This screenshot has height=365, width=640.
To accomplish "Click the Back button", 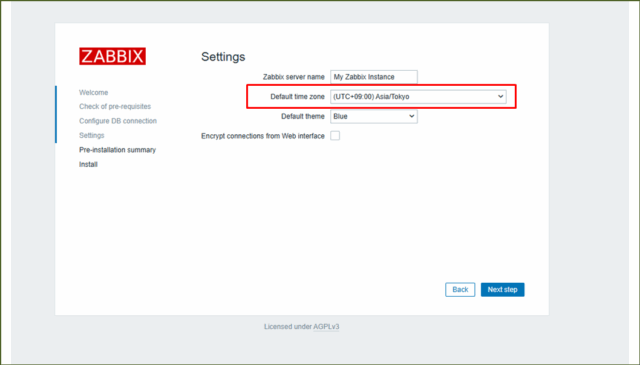I will (460, 289).
